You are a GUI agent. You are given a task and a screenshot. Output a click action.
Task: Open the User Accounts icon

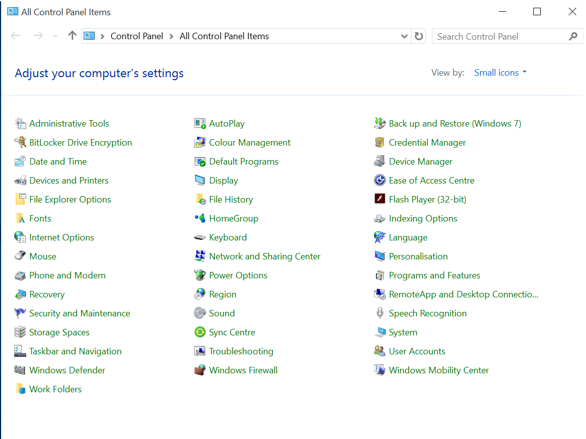click(380, 351)
